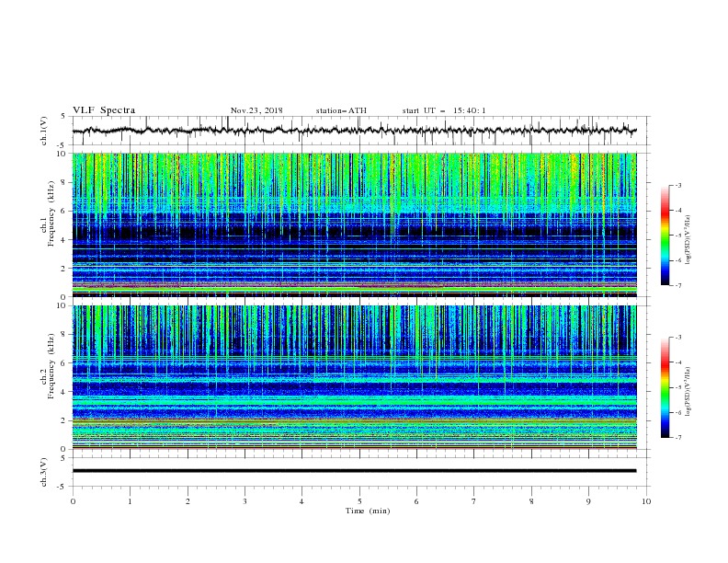Click the 'ch.3(V)' axis label
This screenshot has width=728, height=563.
pyautogui.click(x=44, y=472)
